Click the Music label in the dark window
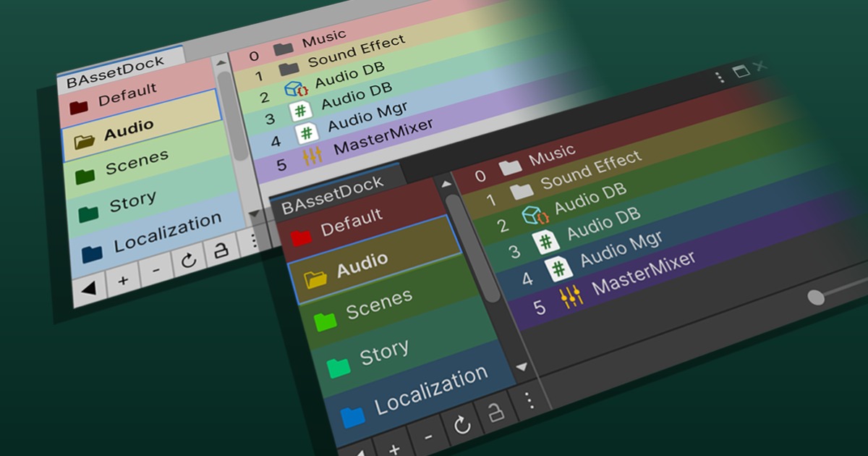868x456 pixels. tap(552, 156)
